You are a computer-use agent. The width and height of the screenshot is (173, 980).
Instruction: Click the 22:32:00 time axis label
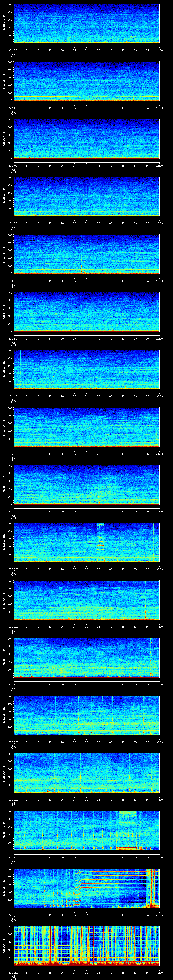pos(13,569)
